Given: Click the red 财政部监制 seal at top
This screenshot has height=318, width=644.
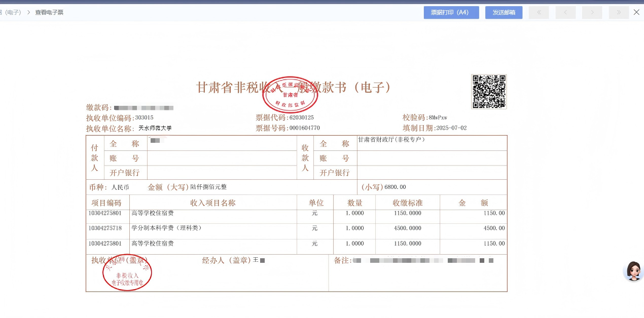Looking at the screenshot, I should click(x=290, y=95).
